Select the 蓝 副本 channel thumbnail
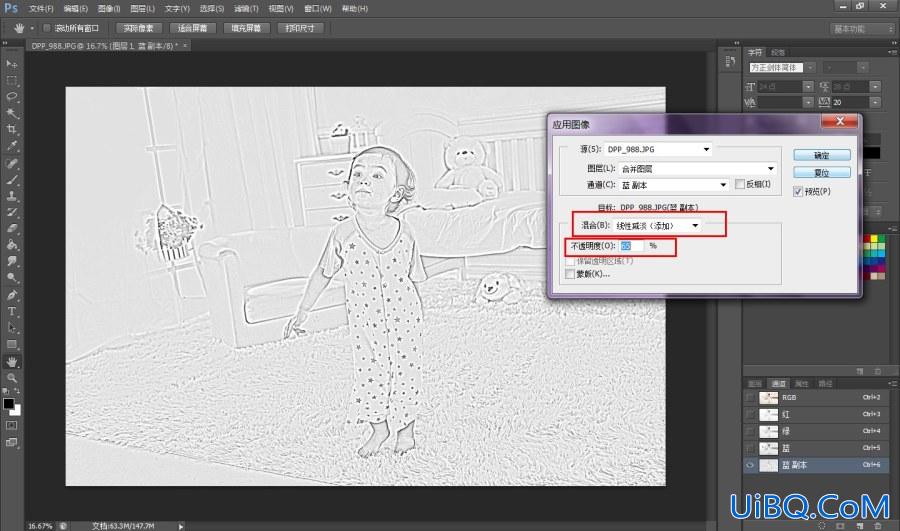The width and height of the screenshot is (900, 531). pos(769,465)
